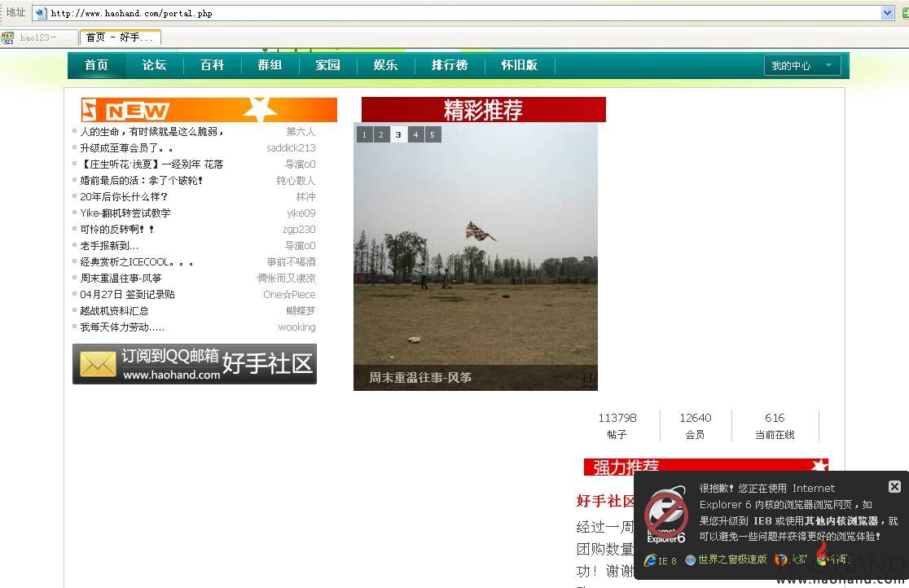The image size is (909, 588).
Task: Open post 04月27日 签到记录贴
Action: tap(128, 294)
